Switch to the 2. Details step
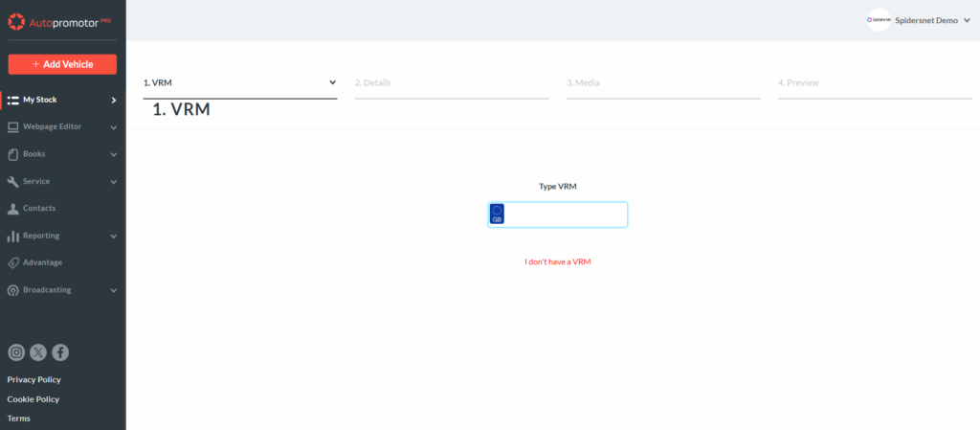980x430 pixels. 373,82
